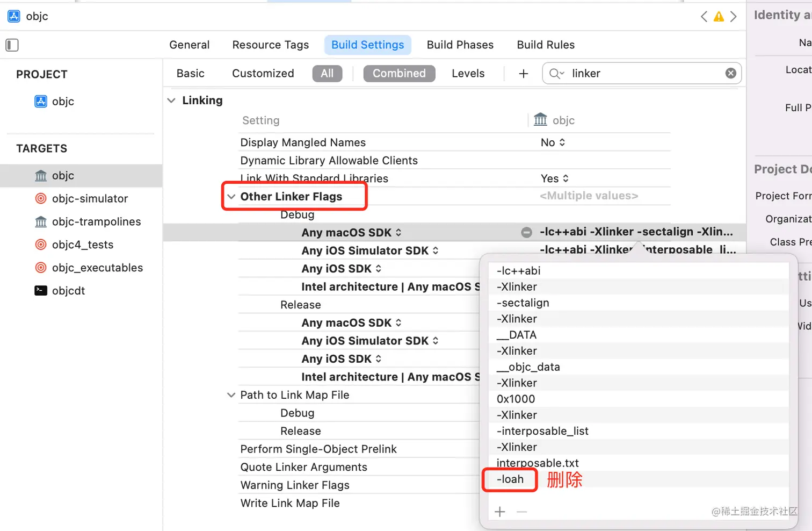812x531 pixels.
Task: Switch to Levels view
Action: coord(468,74)
